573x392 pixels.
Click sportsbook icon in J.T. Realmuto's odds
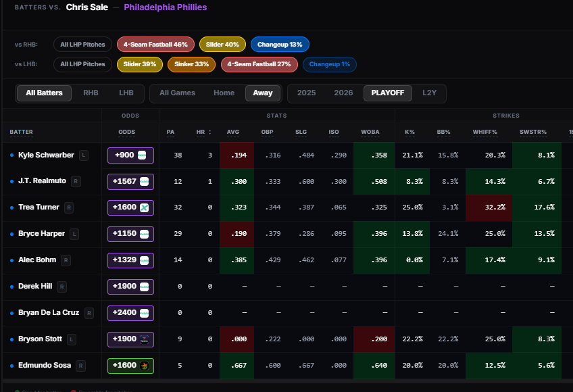(x=145, y=181)
